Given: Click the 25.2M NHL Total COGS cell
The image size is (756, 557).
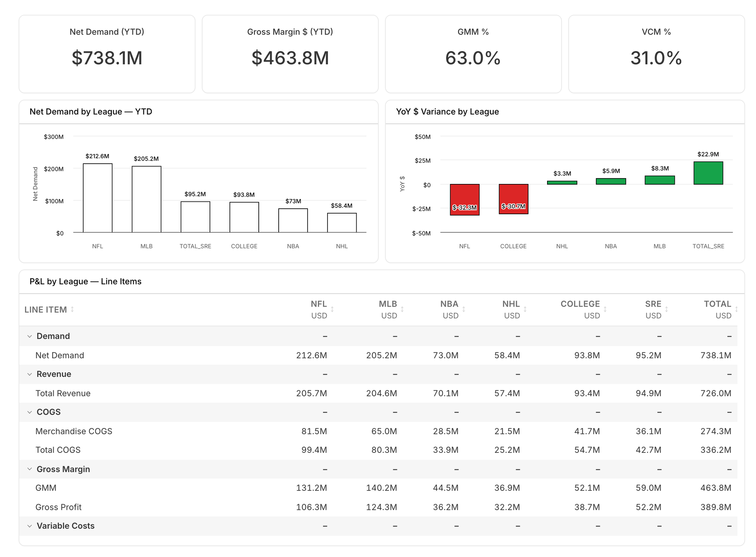Looking at the screenshot, I should tap(507, 450).
